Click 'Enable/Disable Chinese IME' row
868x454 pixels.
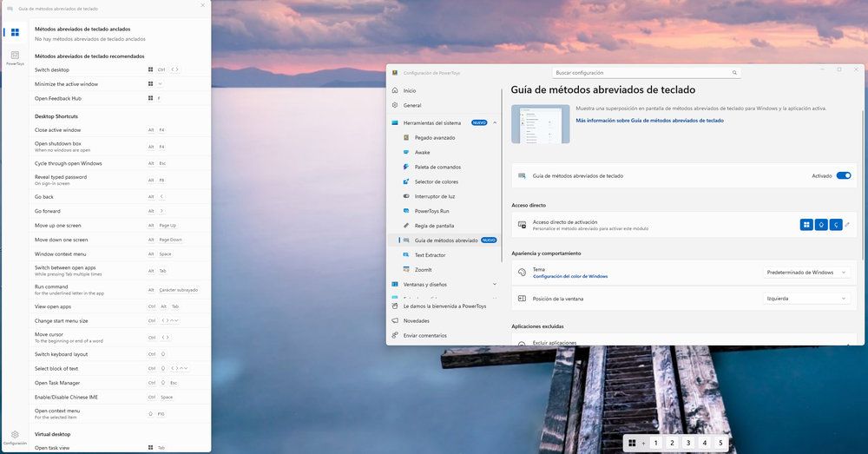(119, 397)
